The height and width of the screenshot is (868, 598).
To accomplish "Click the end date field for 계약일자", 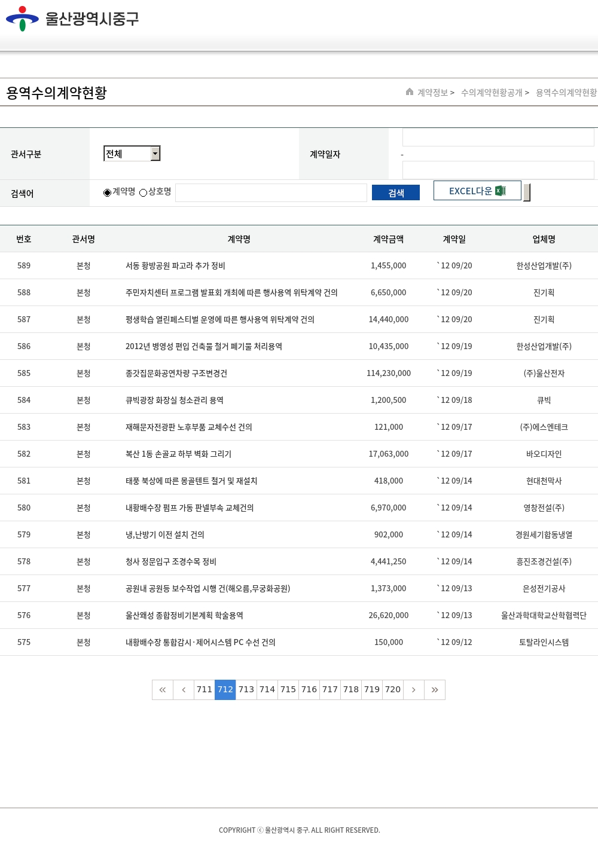I will (x=498, y=170).
